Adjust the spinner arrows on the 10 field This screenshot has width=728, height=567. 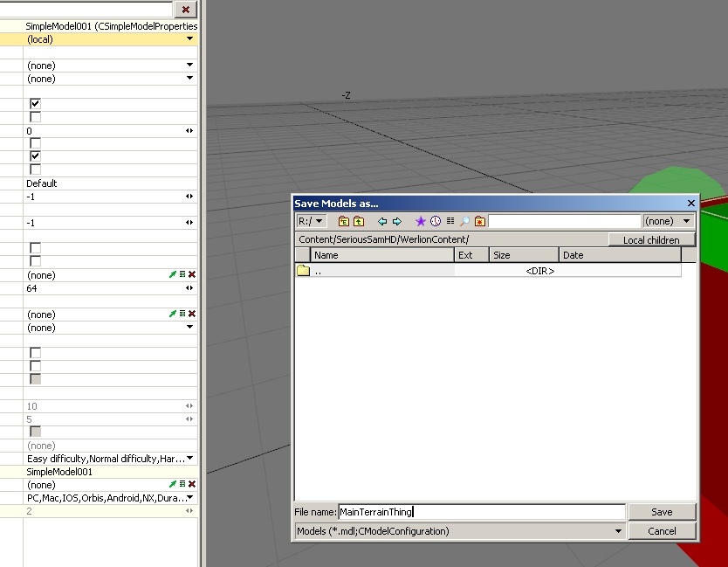click(189, 405)
